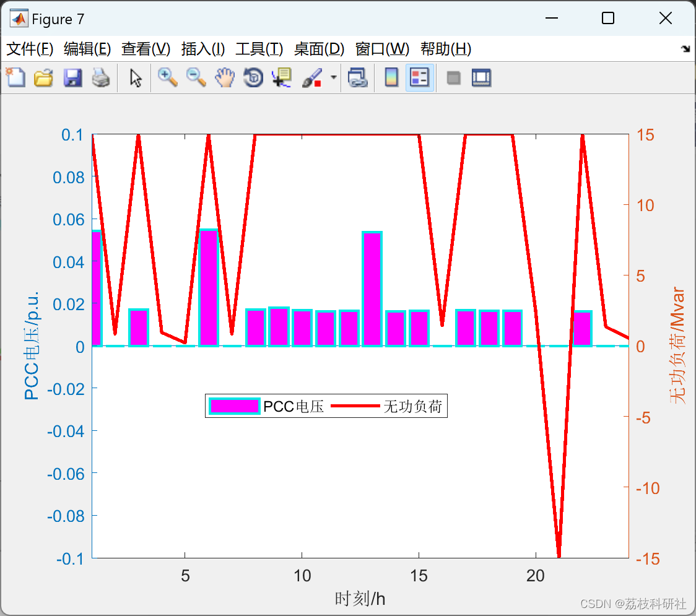The image size is (696, 616).
Task: Activate the Pan hand tool
Action: pos(225,78)
